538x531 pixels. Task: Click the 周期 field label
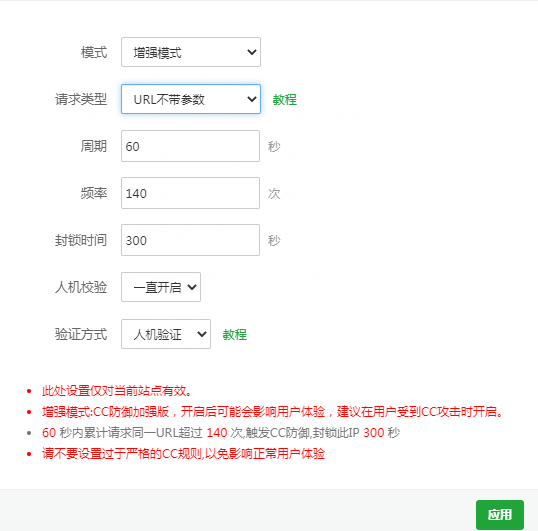(x=94, y=146)
